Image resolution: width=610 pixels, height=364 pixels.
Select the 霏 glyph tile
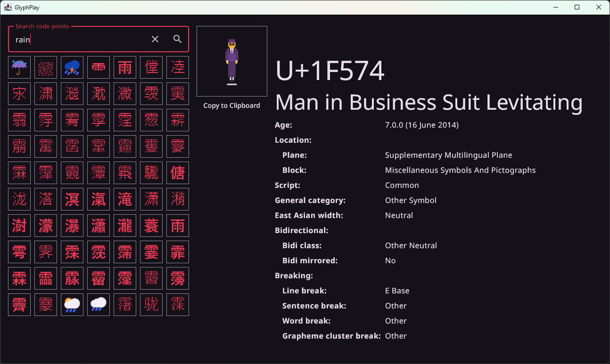tap(178, 252)
